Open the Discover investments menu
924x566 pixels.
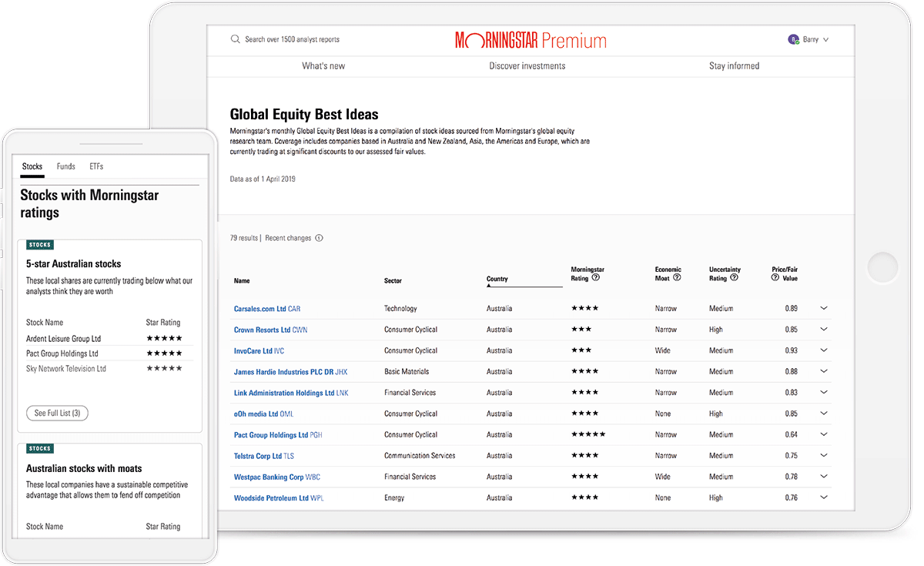coord(527,66)
